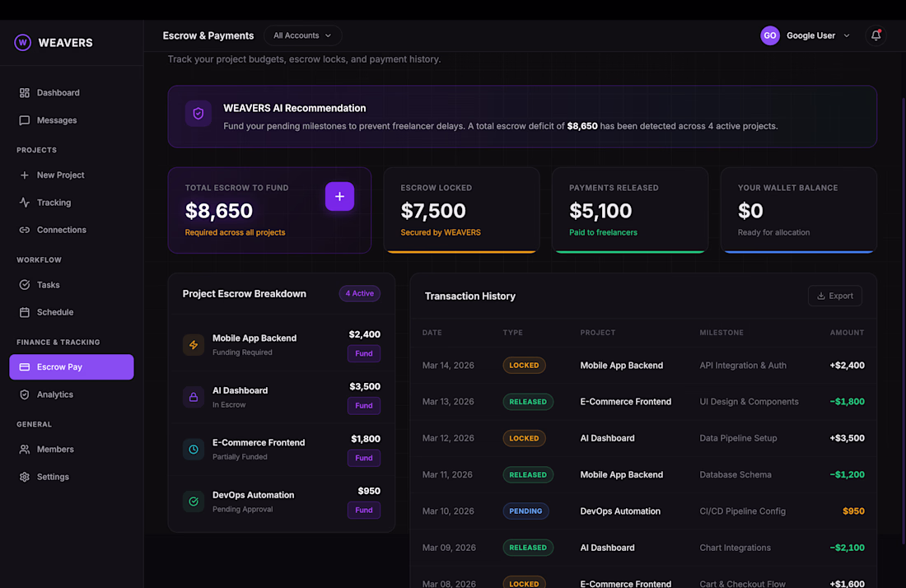Fund the DevOps Automation project
This screenshot has height=588, width=906.
coord(363,510)
